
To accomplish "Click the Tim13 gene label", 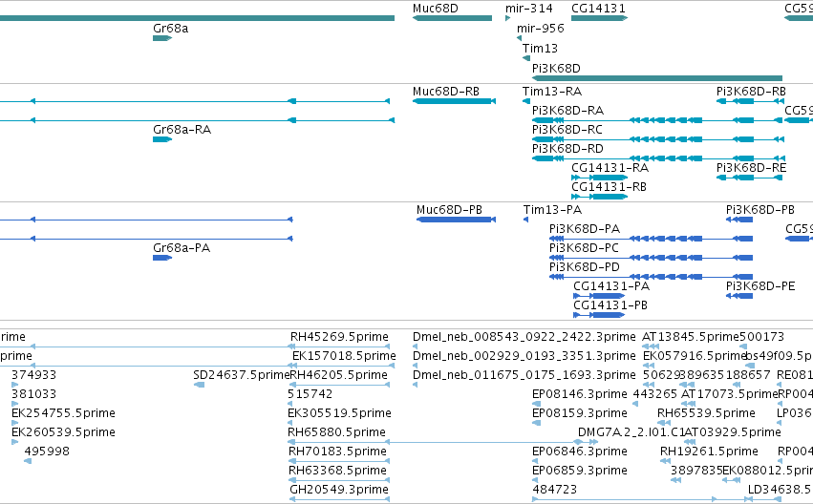I will tap(540, 48).
